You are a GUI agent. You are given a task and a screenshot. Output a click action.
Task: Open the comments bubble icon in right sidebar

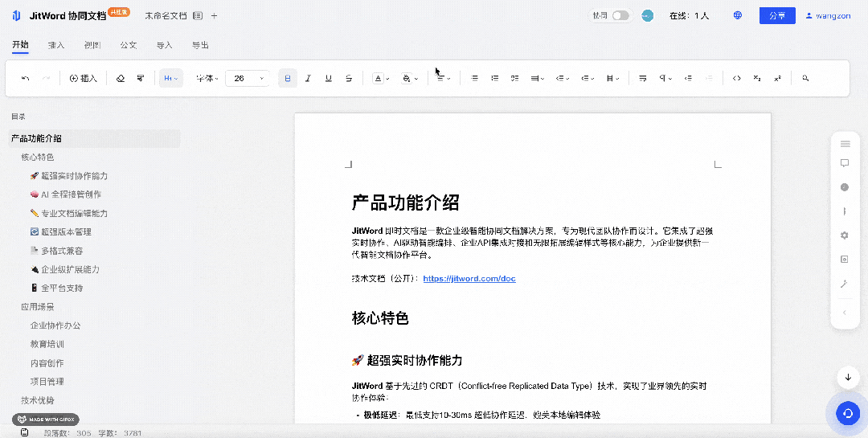(x=845, y=163)
